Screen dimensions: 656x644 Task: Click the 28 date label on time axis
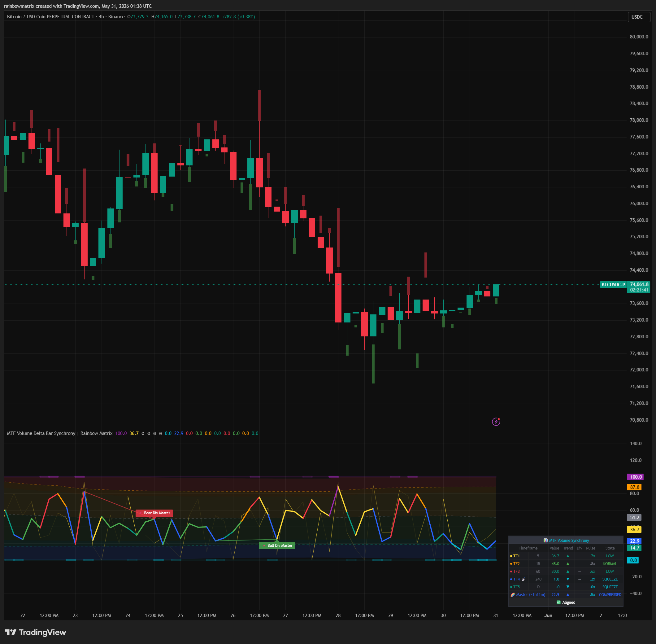pos(338,615)
